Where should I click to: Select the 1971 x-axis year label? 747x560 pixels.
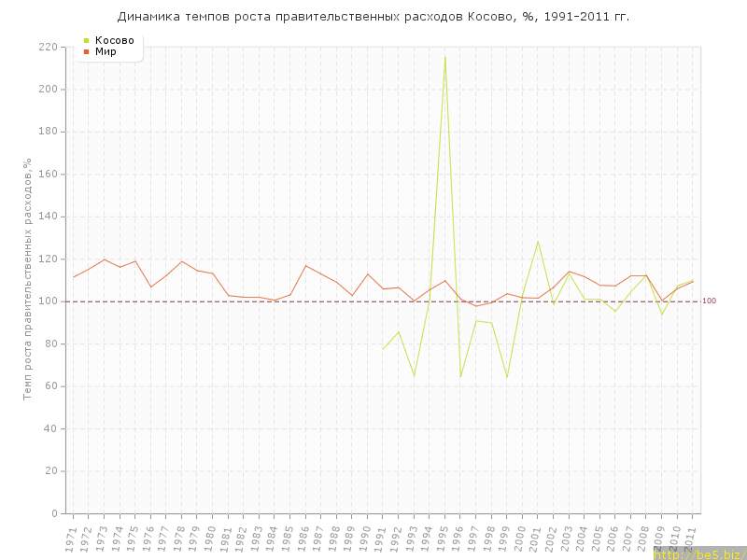(72, 539)
